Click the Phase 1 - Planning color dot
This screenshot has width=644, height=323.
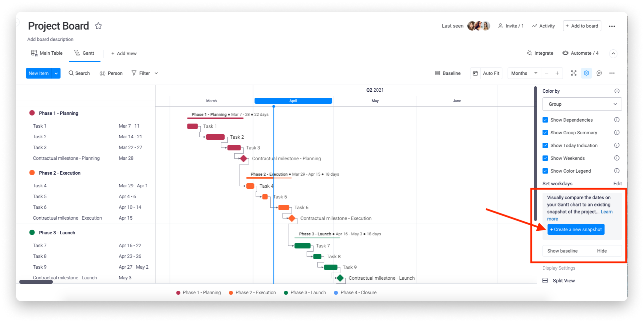[32, 113]
